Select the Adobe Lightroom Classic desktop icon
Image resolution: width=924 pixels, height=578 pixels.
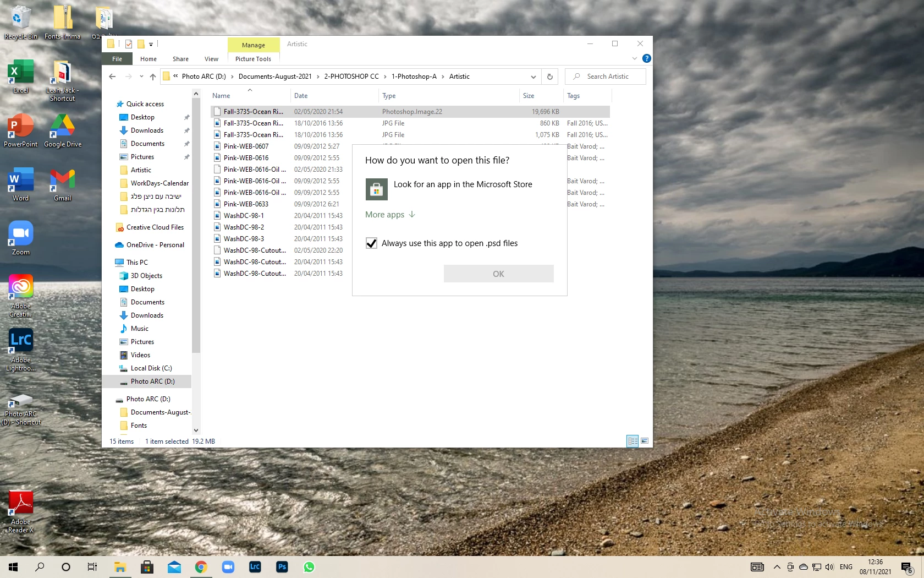pos(21,350)
